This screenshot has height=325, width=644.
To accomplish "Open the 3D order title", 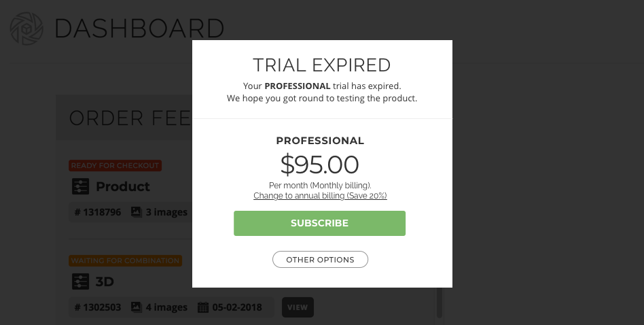I will pyautogui.click(x=105, y=282).
